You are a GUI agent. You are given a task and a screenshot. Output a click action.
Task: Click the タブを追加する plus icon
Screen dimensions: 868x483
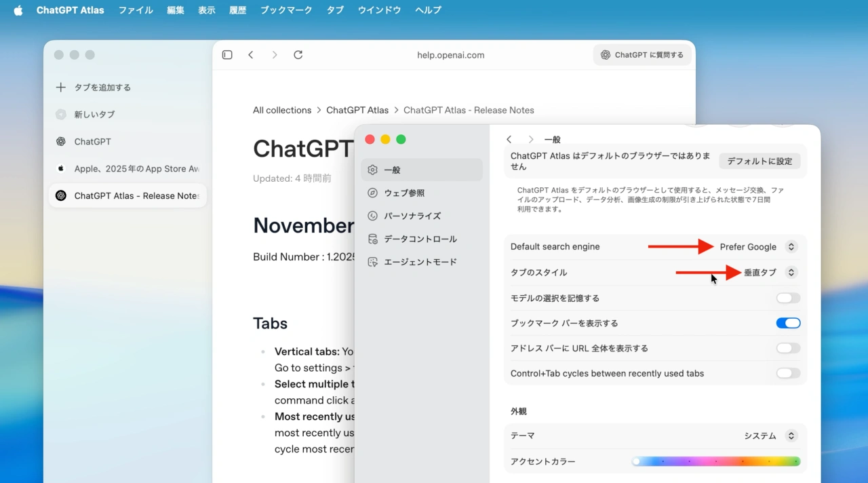tap(62, 87)
